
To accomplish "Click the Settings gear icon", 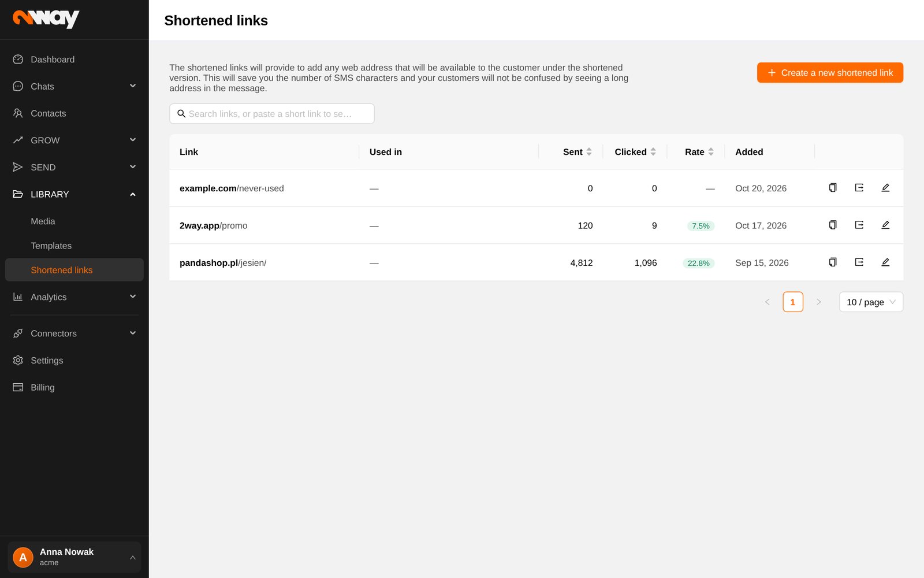I will [18, 360].
